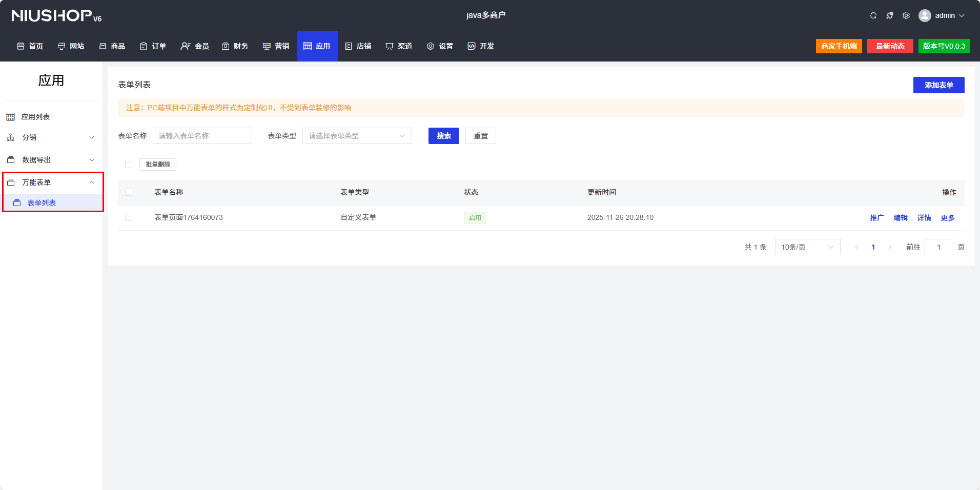The height and width of the screenshot is (490, 980).
Task: Tick the checkbox beside 批量删除 button
Action: point(129,165)
